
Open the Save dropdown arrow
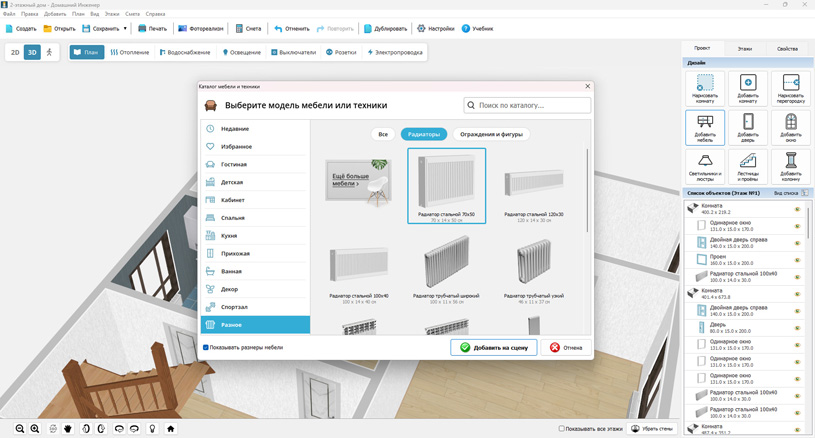(125, 28)
